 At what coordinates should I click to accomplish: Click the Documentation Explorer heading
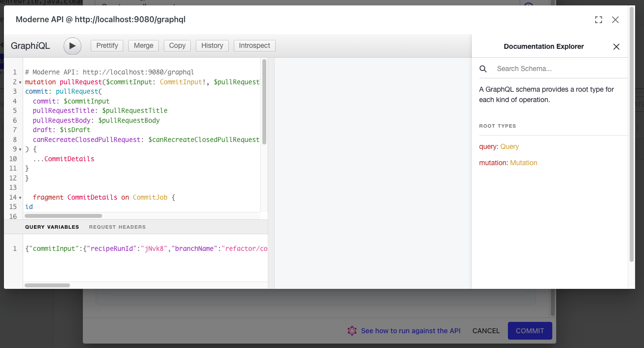[544, 47]
